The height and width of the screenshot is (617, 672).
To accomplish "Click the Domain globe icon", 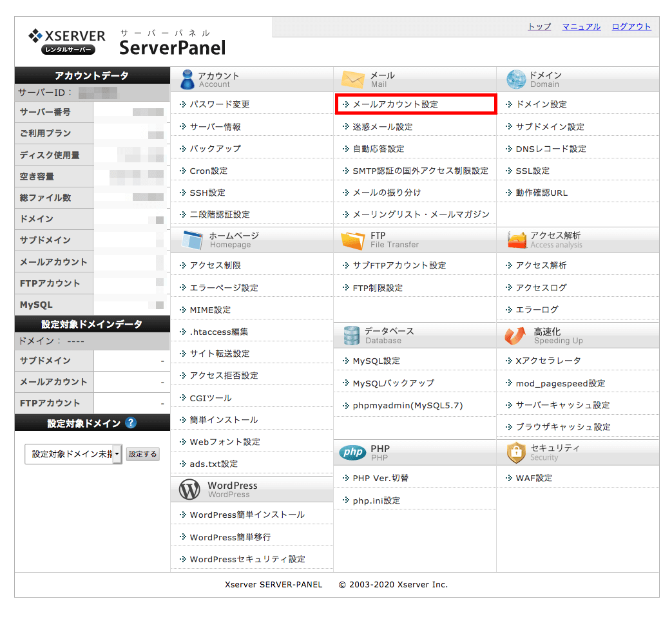I will [516, 79].
